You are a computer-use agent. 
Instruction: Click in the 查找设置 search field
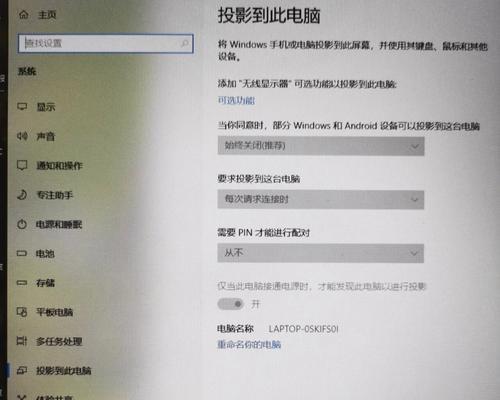pyautogui.click(x=106, y=43)
